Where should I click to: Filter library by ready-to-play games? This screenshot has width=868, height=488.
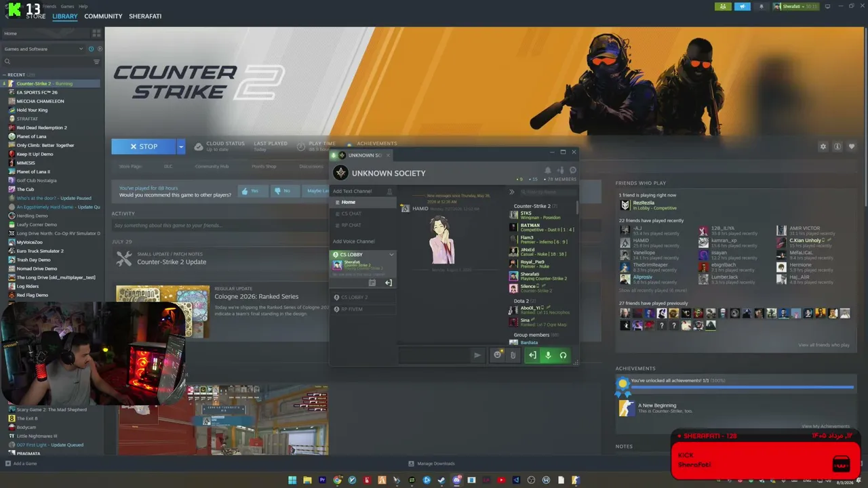(x=100, y=49)
